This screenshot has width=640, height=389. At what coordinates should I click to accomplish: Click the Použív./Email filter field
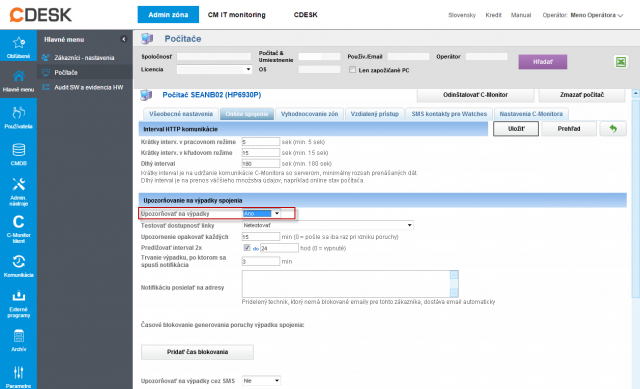(408, 57)
